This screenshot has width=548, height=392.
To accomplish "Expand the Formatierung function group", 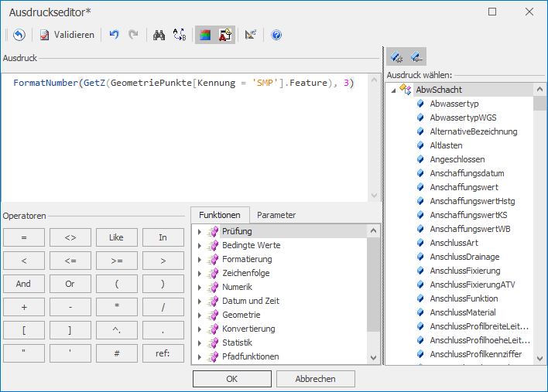I will click(x=200, y=260).
